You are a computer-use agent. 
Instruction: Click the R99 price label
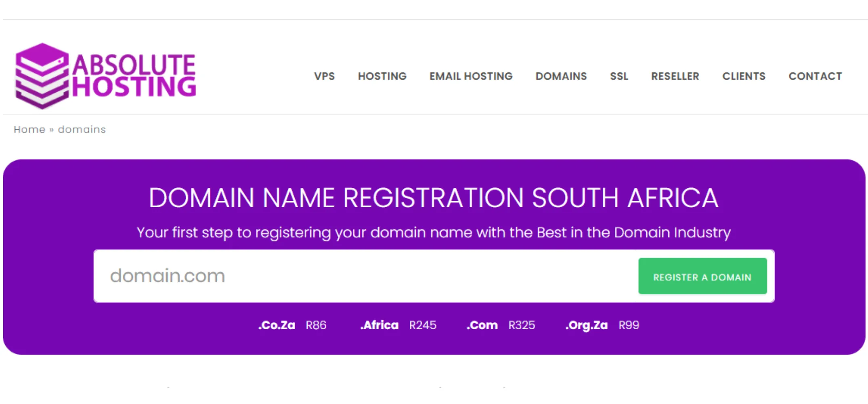coord(629,325)
